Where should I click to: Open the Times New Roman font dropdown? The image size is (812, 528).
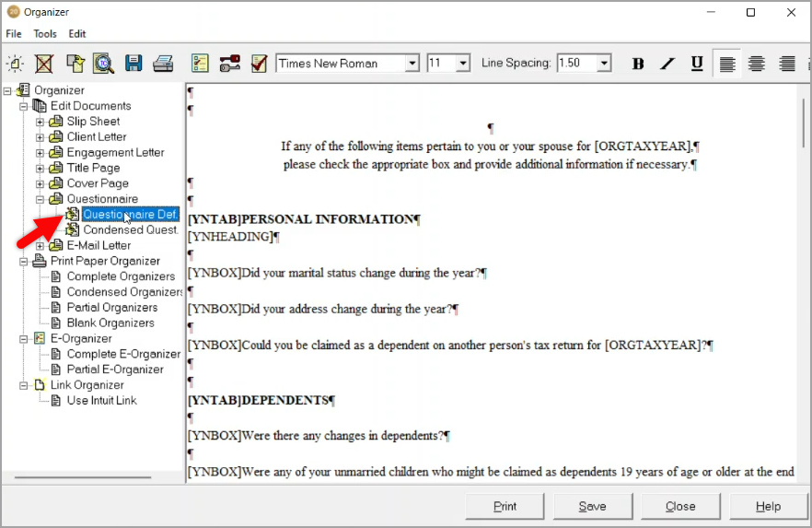pyautogui.click(x=412, y=64)
